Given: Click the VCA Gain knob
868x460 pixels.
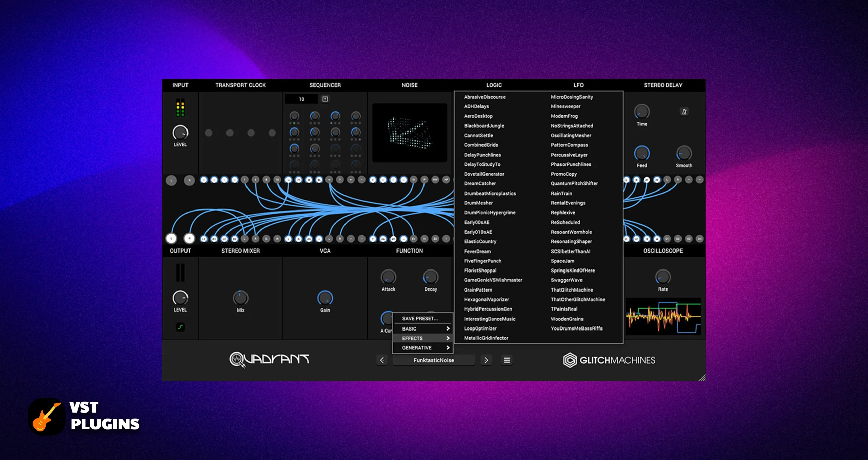Looking at the screenshot, I should [x=325, y=298].
